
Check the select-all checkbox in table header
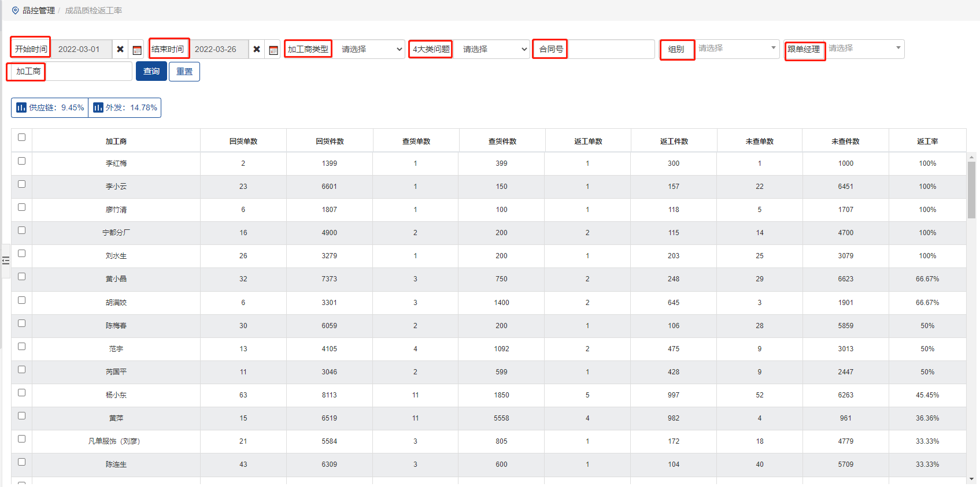point(22,137)
